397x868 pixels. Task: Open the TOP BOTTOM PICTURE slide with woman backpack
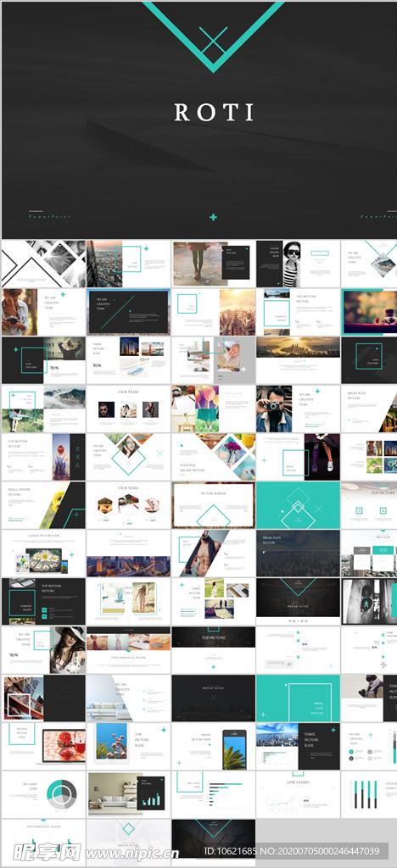[44, 457]
